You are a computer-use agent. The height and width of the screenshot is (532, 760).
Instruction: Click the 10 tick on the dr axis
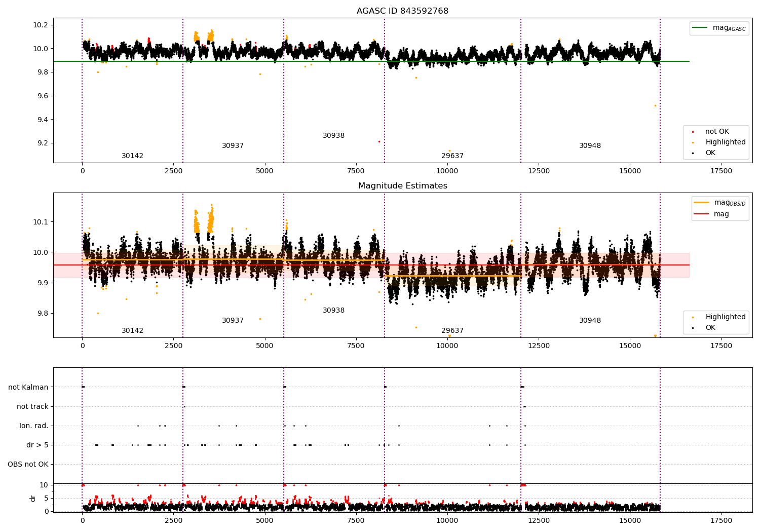point(44,485)
